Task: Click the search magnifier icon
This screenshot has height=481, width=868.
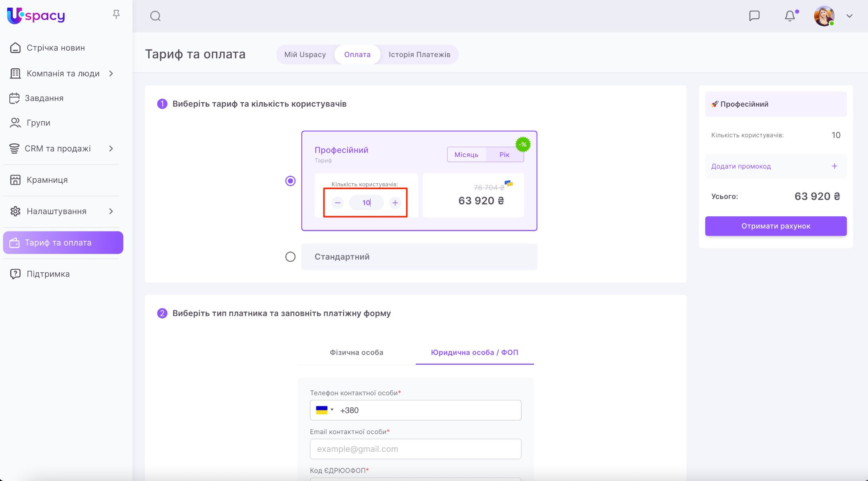Action: (156, 16)
